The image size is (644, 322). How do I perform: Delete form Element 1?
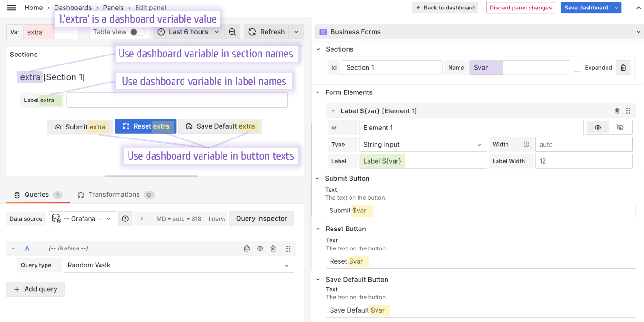tap(617, 110)
